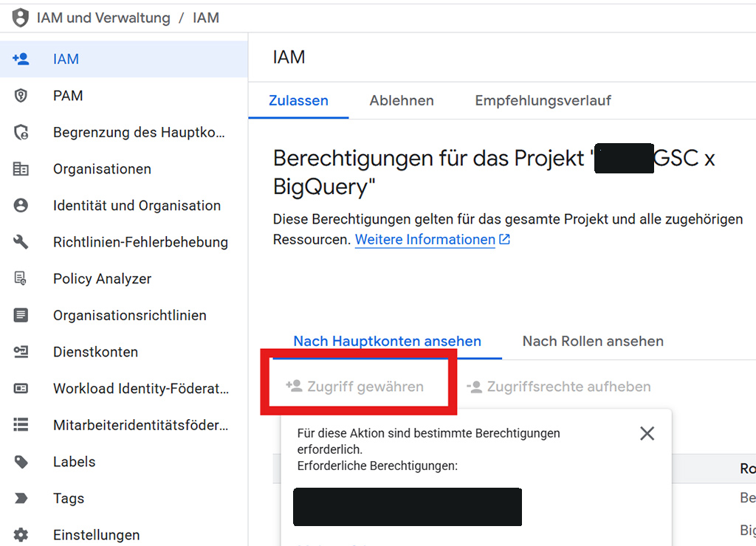Select Workload Identity-Föderat... entry
The width and height of the screenshot is (756, 546).
click(x=124, y=388)
